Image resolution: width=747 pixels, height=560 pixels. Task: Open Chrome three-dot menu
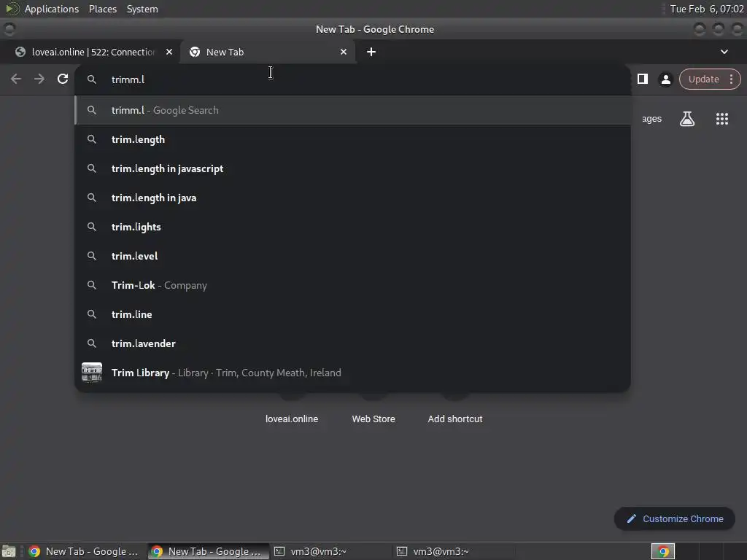[x=731, y=79]
